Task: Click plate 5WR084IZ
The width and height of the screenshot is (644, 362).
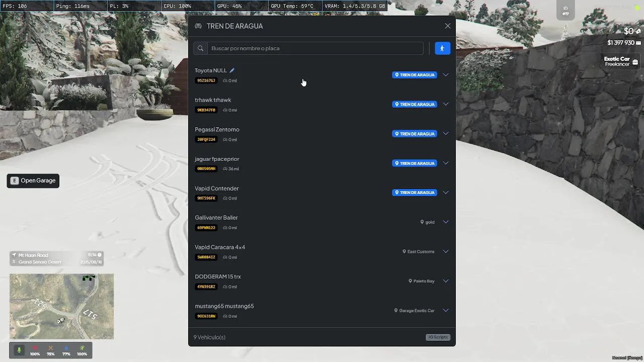Action: point(206,257)
